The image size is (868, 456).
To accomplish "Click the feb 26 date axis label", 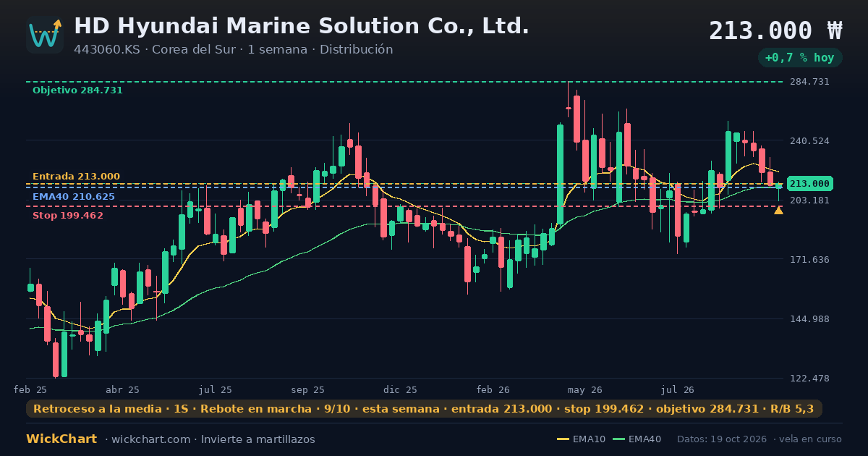I will coord(493,389).
